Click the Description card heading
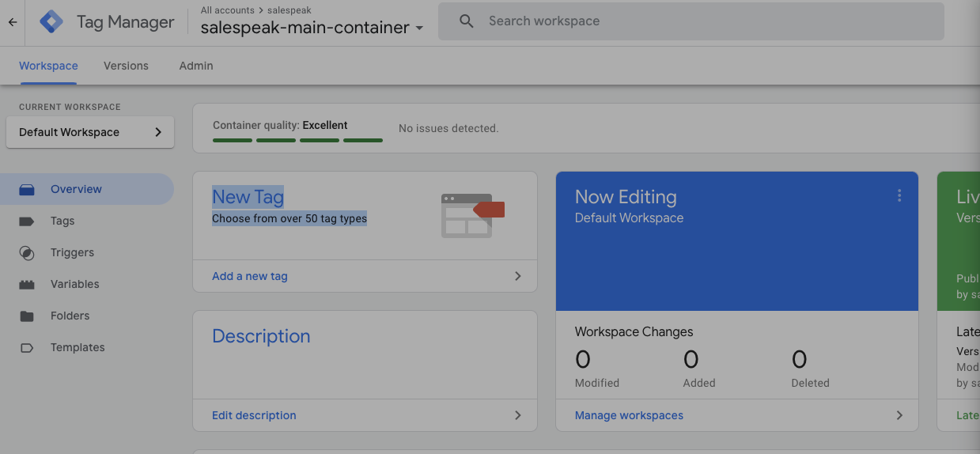This screenshot has width=980, height=454. 261,336
